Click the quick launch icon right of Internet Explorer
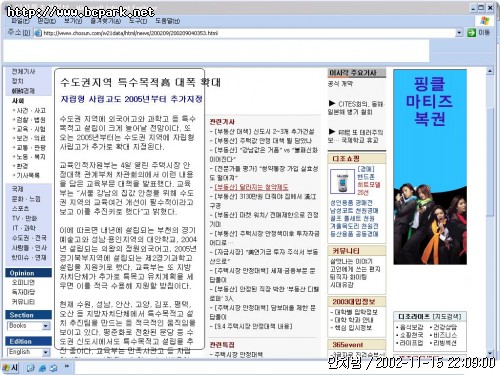 pyautogui.click(x=53, y=368)
